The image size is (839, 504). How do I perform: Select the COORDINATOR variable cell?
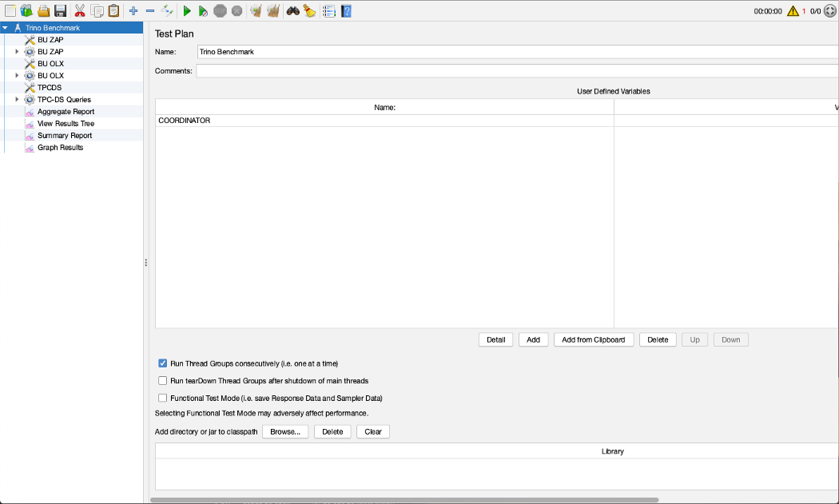pos(384,121)
